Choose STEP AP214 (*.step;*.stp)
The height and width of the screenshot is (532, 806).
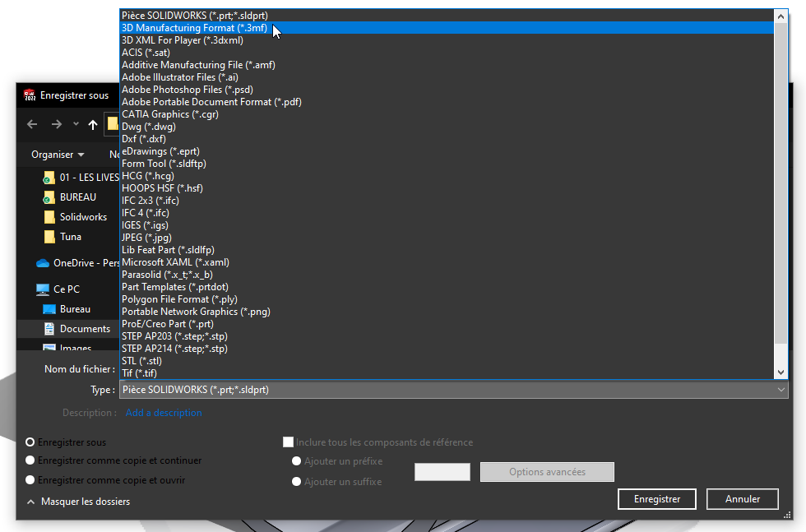click(447, 349)
